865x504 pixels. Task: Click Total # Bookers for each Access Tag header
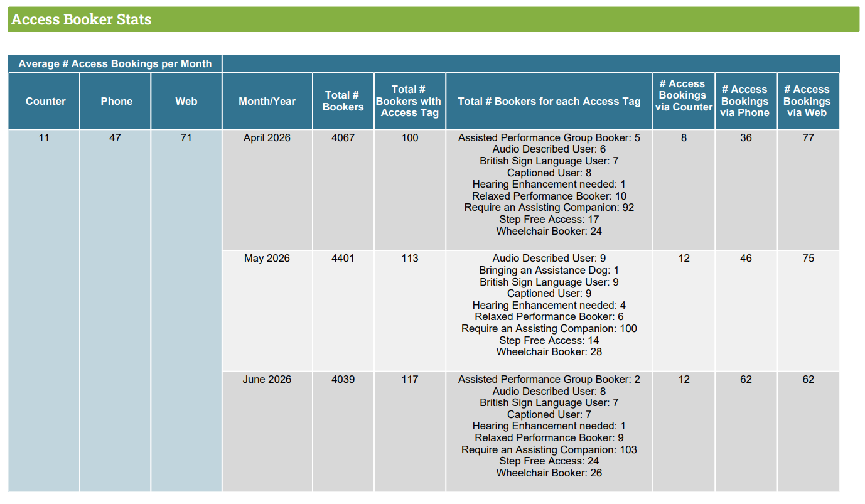(549, 101)
